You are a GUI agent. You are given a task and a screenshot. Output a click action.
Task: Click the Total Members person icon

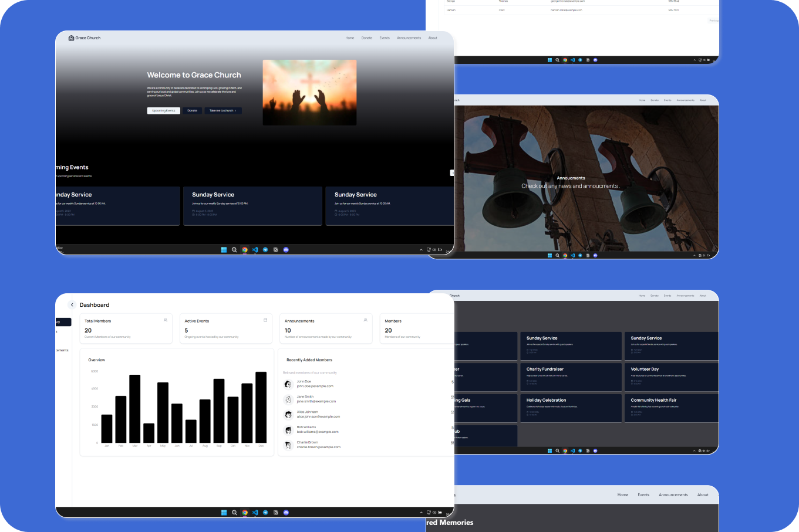(165, 320)
